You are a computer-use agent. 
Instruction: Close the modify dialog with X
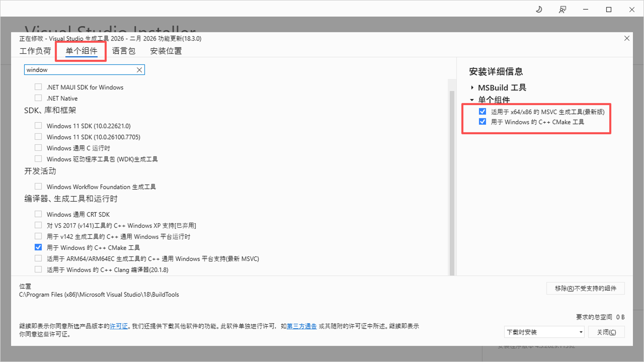click(x=627, y=38)
